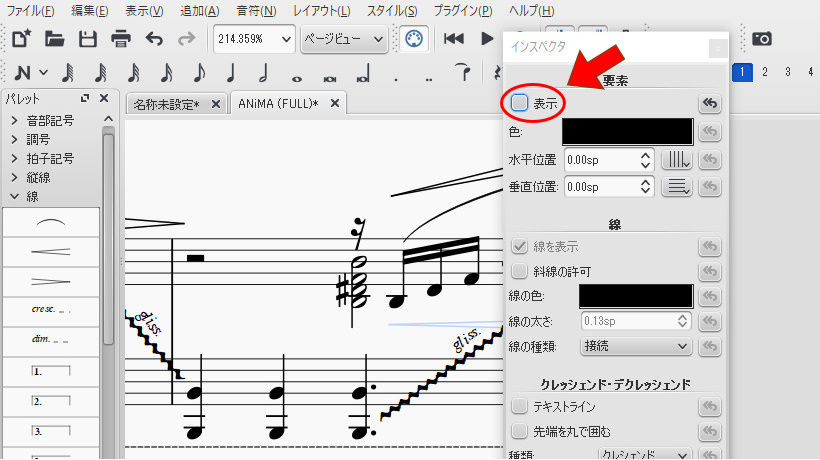Image resolution: width=820 pixels, height=460 pixels.
Task: Take a snapshot with the camera icon
Action: [x=762, y=39]
